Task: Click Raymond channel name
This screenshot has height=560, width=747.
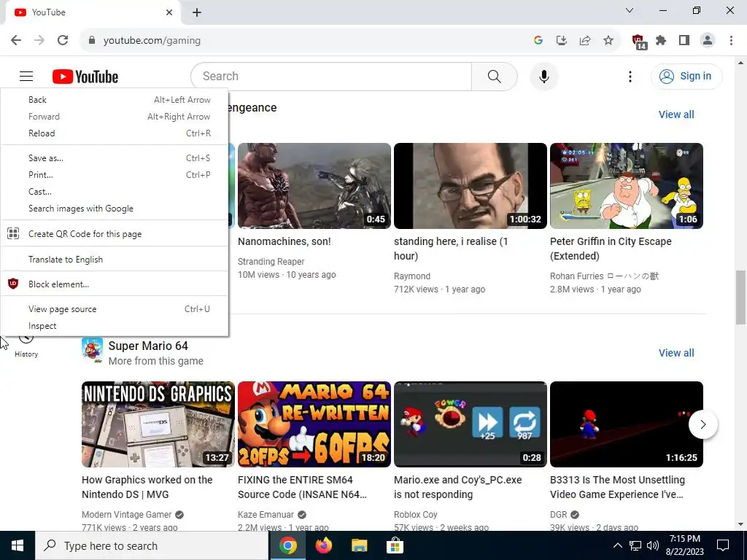Action: (x=412, y=276)
